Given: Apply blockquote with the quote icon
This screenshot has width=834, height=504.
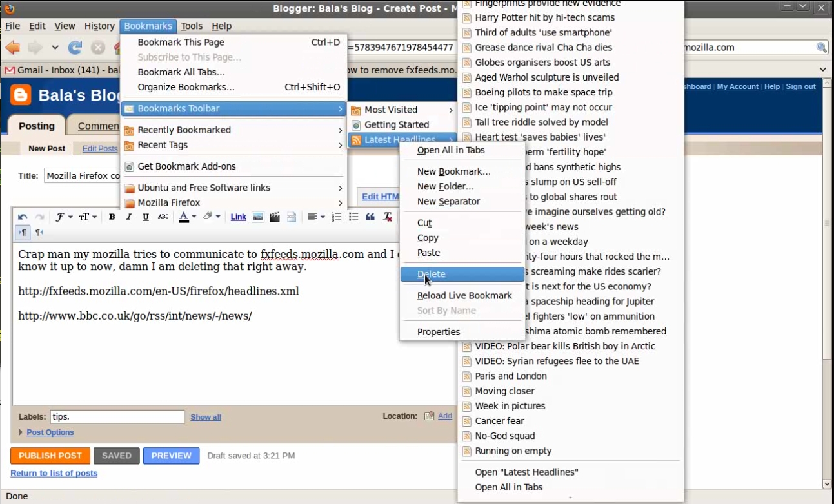Looking at the screenshot, I should (x=370, y=217).
